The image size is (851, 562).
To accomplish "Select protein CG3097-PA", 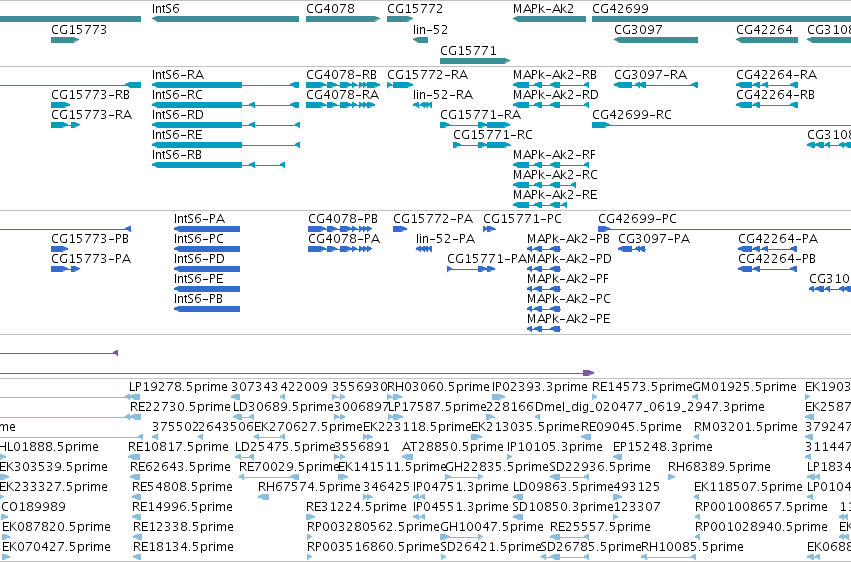I will 632,249.
